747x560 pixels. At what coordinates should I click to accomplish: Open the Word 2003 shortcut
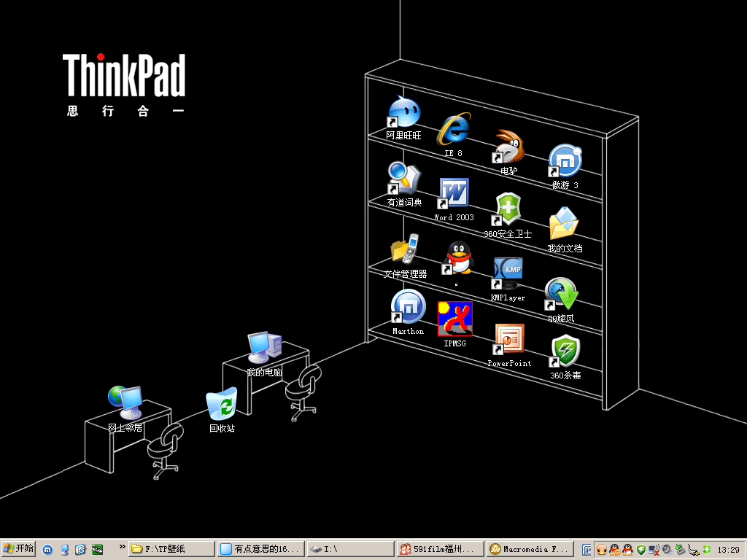point(454,199)
